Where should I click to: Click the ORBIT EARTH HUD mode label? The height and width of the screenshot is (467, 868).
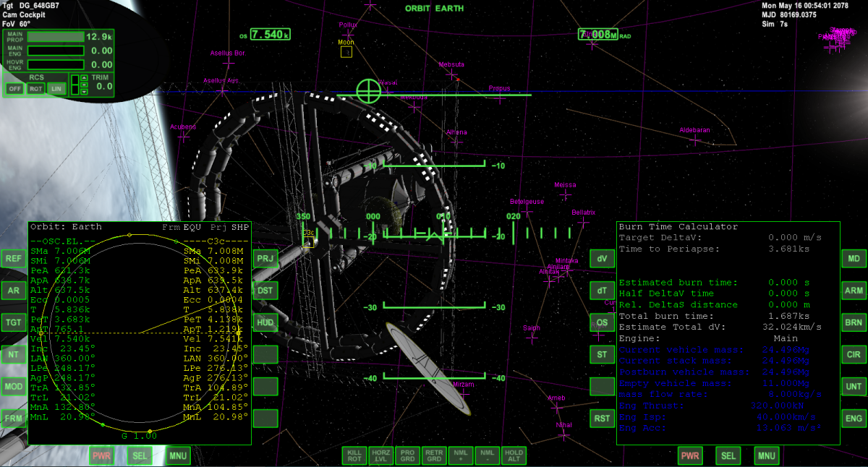[x=434, y=9]
